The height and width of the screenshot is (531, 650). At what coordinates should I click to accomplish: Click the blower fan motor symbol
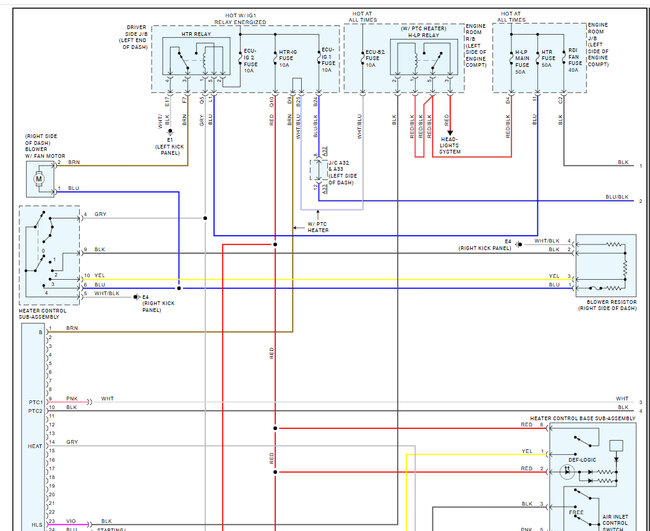click(39, 179)
